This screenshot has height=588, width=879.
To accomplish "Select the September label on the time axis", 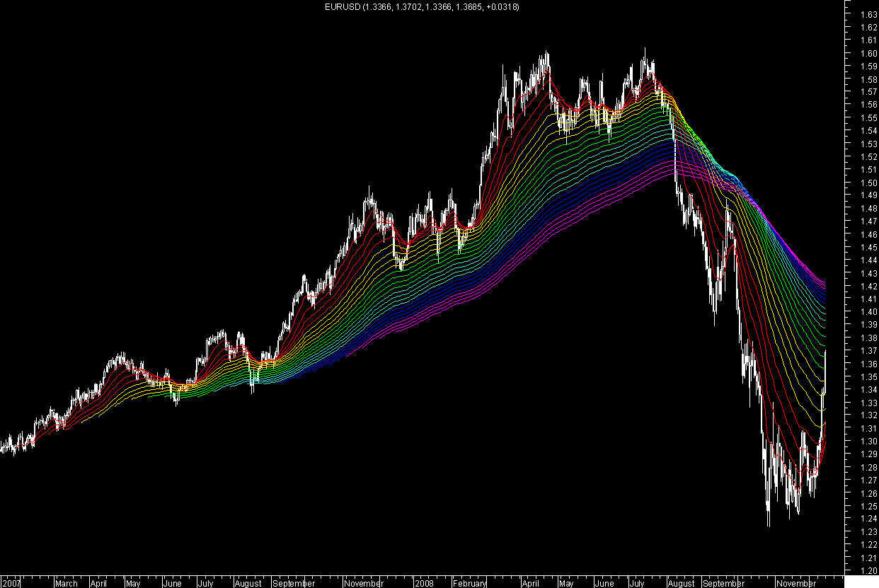I will coord(295,583).
